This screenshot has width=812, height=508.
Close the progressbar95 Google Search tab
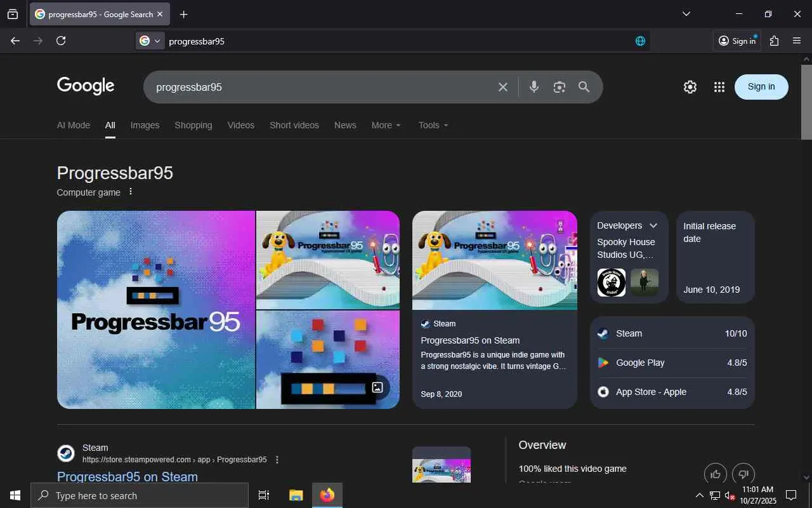click(160, 14)
